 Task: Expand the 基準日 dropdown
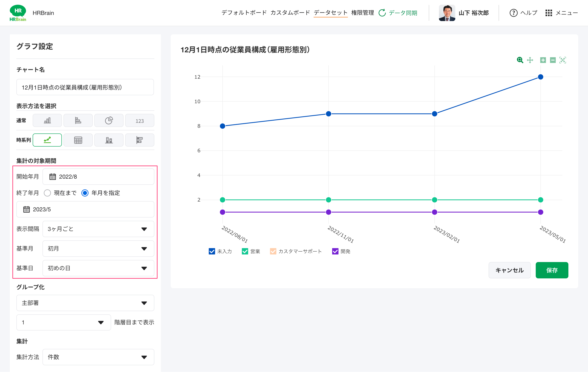point(98,268)
